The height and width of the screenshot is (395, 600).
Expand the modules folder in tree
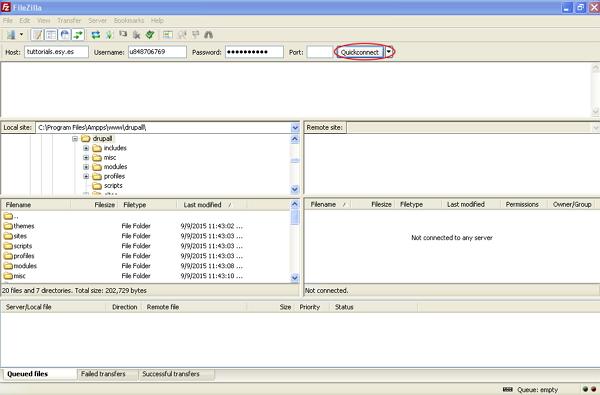click(86, 167)
